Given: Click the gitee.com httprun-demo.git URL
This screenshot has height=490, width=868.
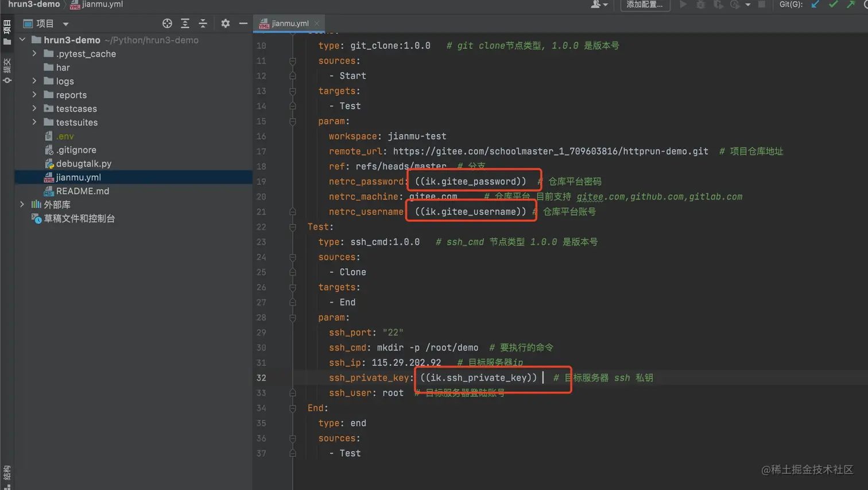Looking at the screenshot, I should click(551, 151).
